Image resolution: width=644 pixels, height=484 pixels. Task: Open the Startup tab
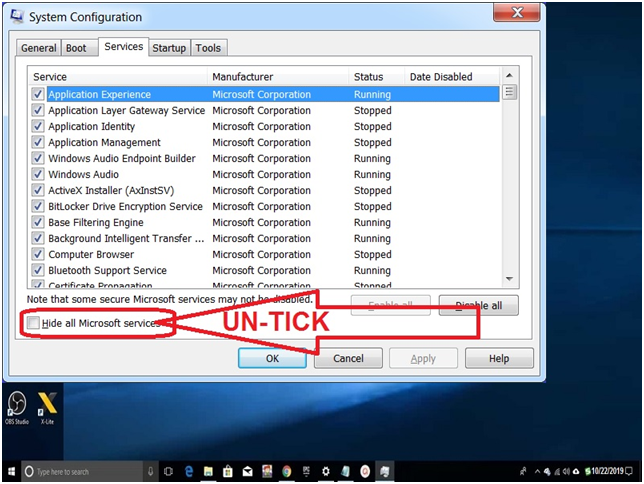coord(169,48)
